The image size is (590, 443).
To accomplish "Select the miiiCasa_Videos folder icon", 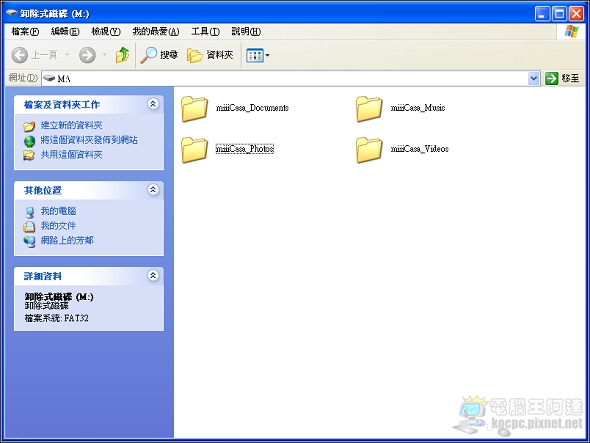I will 369,149.
